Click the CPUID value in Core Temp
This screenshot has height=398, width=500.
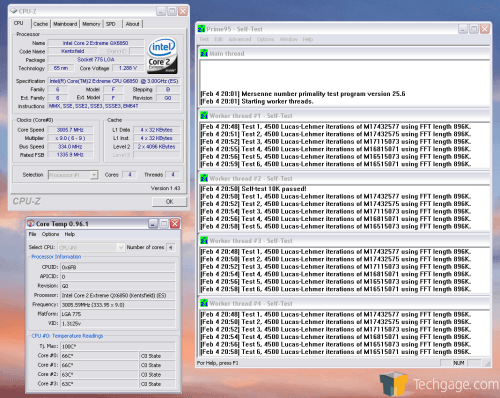(118, 267)
